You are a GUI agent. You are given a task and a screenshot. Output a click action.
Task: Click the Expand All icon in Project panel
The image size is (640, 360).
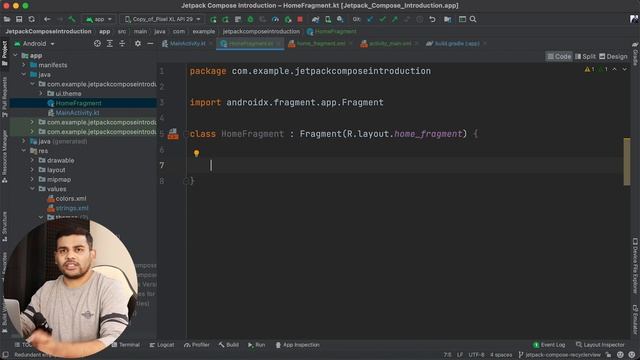[110, 43]
